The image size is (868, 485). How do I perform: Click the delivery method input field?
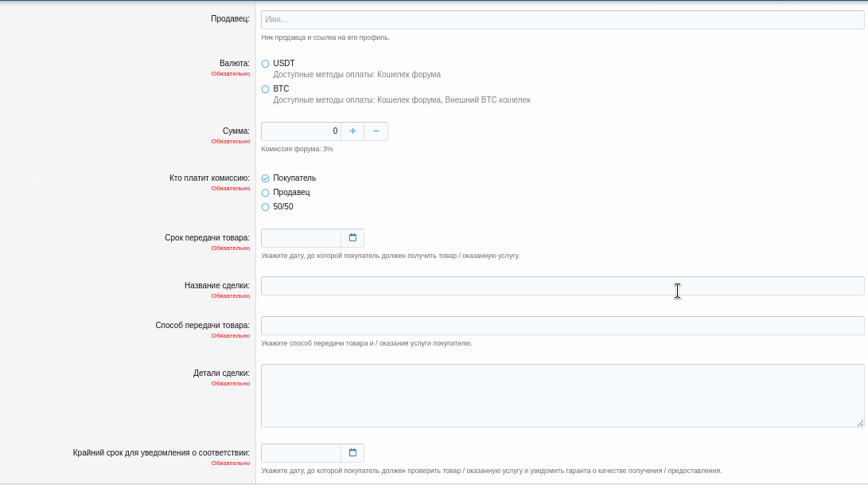pos(562,326)
